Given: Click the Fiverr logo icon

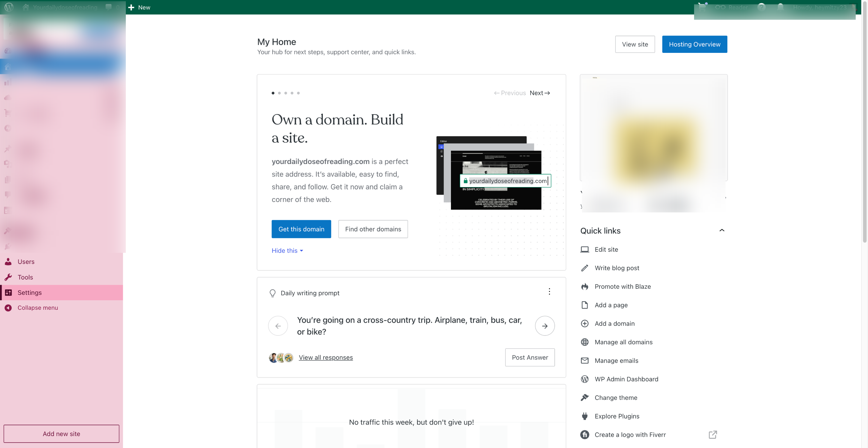Looking at the screenshot, I should pyautogui.click(x=585, y=435).
